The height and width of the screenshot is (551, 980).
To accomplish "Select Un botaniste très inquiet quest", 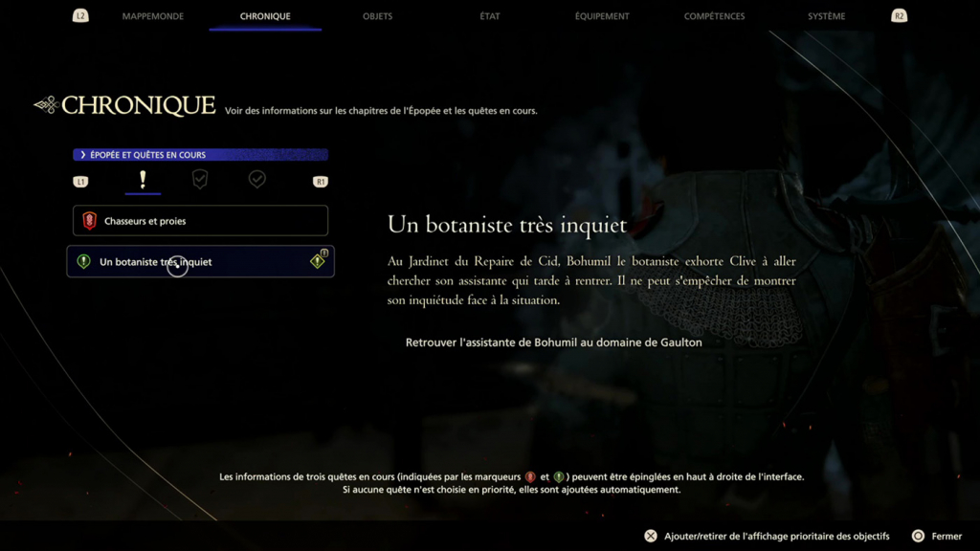I will [x=200, y=262].
